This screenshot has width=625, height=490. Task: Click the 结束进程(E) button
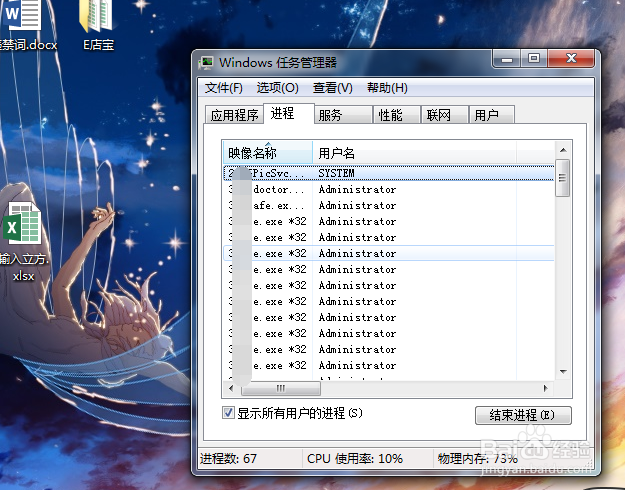[x=523, y=415]
